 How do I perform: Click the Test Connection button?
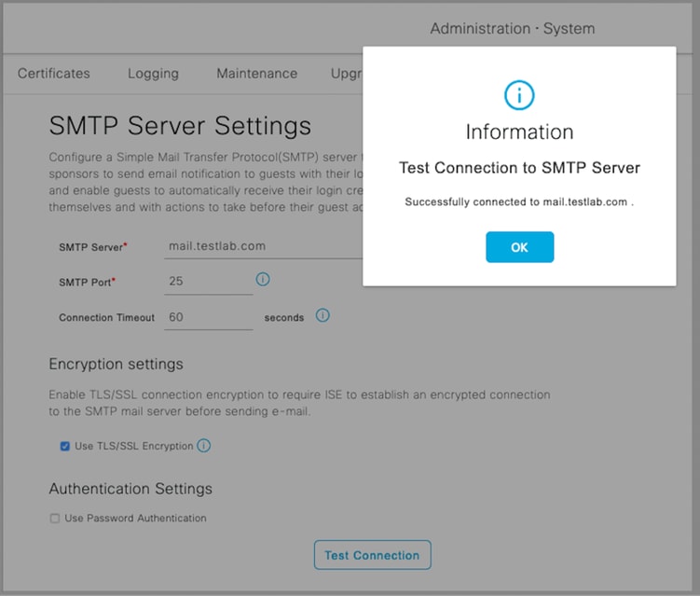coord(372,555)
